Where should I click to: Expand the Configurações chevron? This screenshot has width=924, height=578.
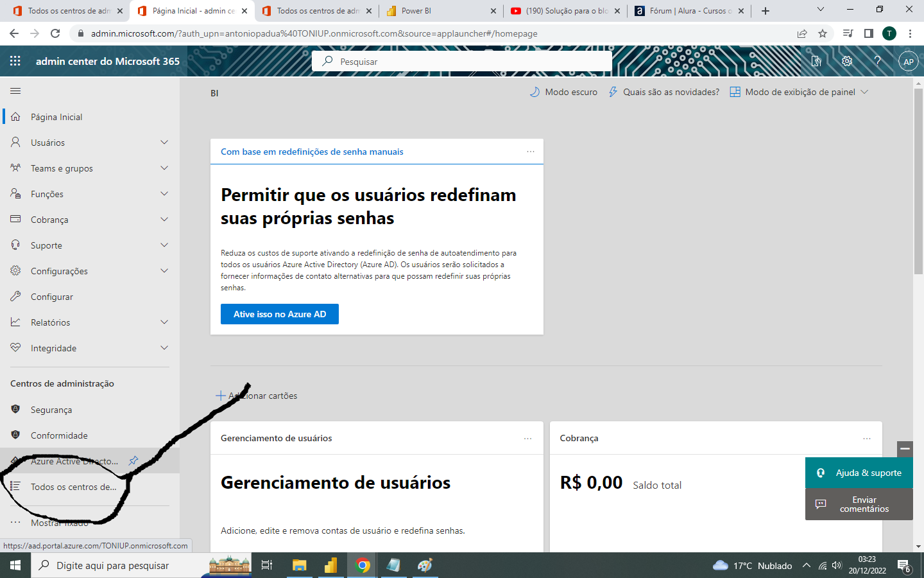(164, 271)
